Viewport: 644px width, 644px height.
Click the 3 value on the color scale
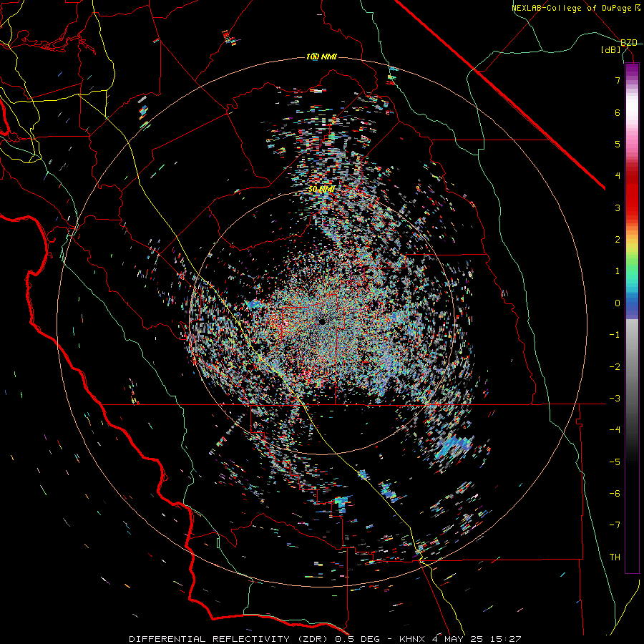tap(618, 208)
